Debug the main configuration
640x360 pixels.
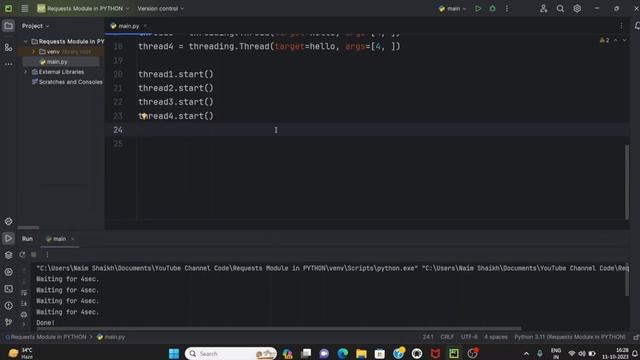pos(493,8)
